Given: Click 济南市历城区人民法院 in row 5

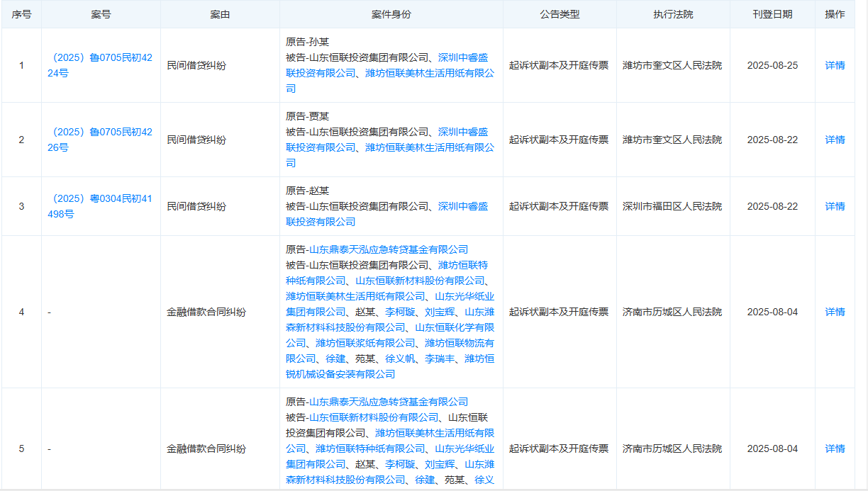Looking at the screenshot, I should coord(672,448).
